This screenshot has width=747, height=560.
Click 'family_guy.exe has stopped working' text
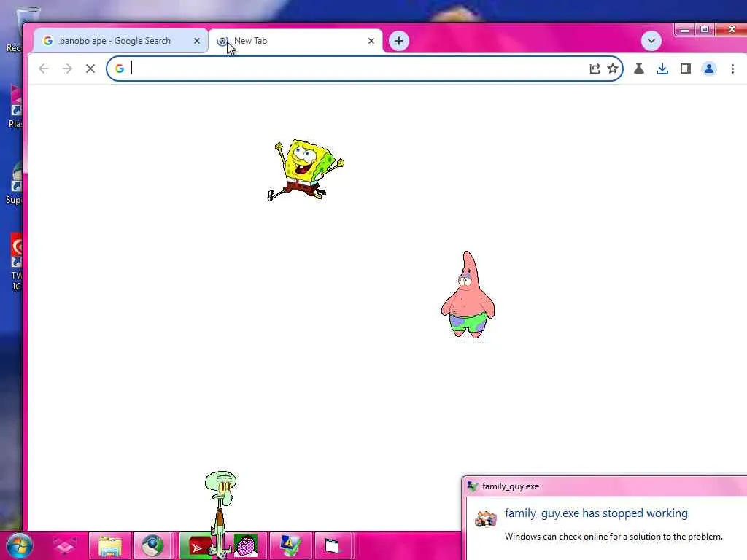[x=596, y=513]
